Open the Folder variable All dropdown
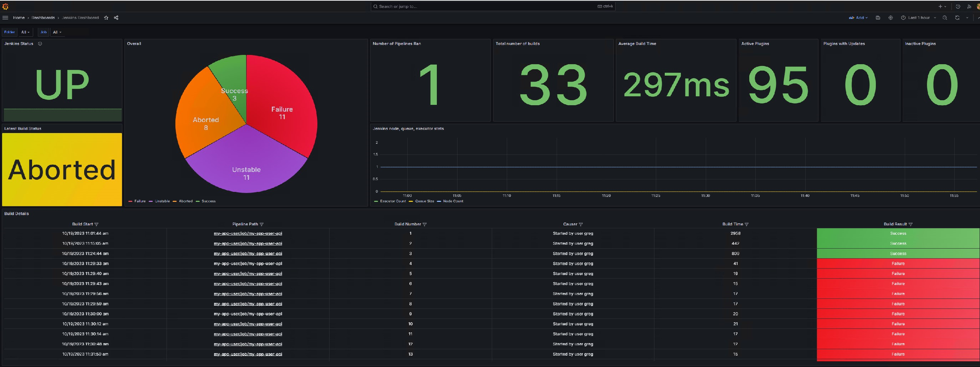Viewport: 980px width, 367px height. (x=25, y=32)
